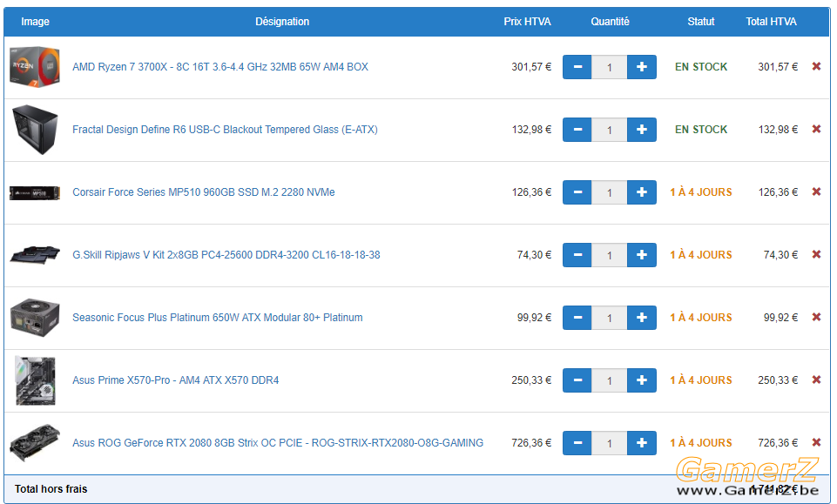The width and height of the screenshot is (837, 504).
Task: Click the Prix HTVA column header
Action: click(x=527, y=22)
